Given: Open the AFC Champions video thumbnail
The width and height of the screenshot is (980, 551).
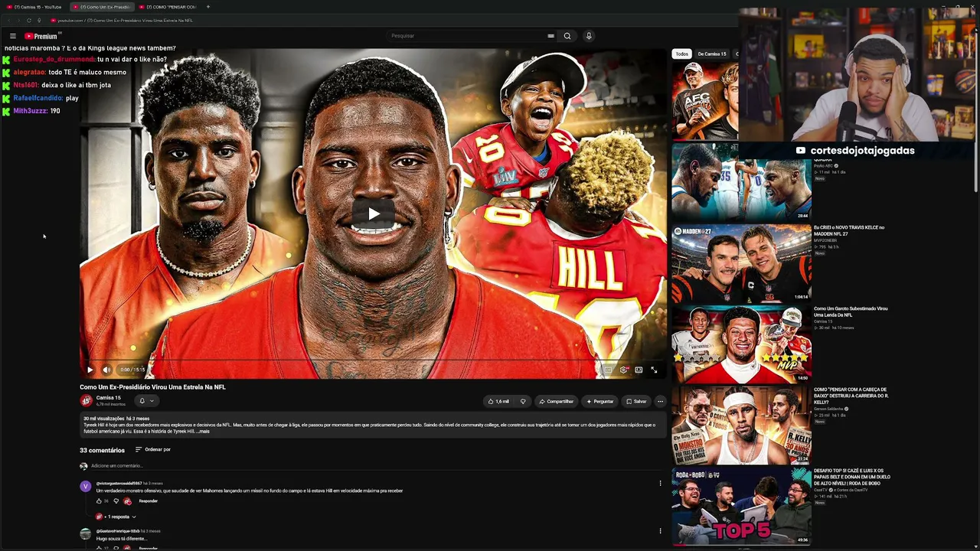Looking at the screenshot, I should [x=705, y=101].
